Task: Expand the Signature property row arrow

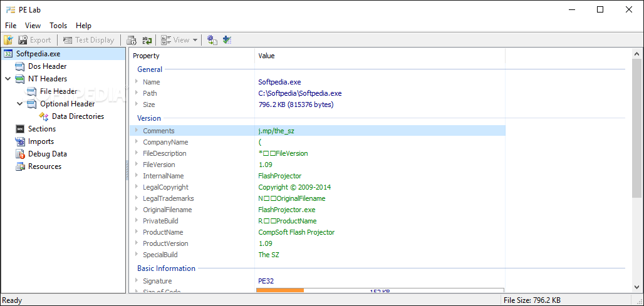Action: click(137, 280)
